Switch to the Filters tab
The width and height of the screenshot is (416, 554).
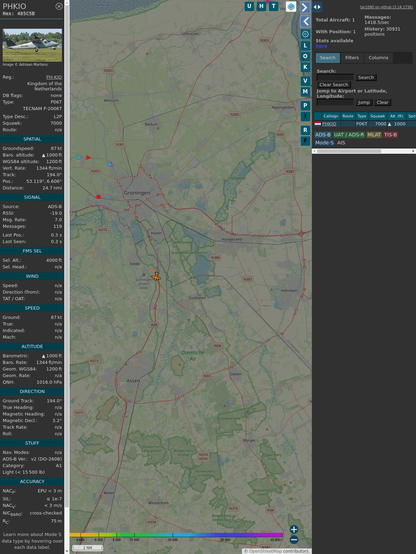point(352,58)
